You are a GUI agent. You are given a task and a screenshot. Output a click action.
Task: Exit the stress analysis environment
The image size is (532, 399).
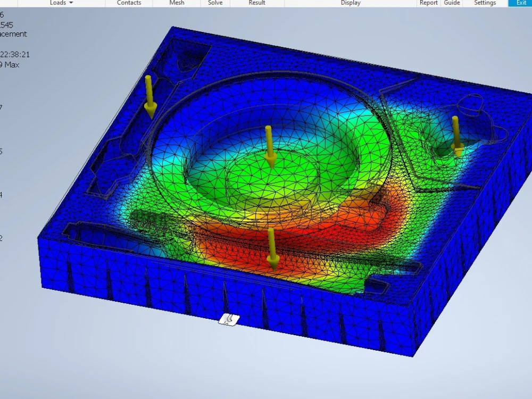(x=521, y=3)
